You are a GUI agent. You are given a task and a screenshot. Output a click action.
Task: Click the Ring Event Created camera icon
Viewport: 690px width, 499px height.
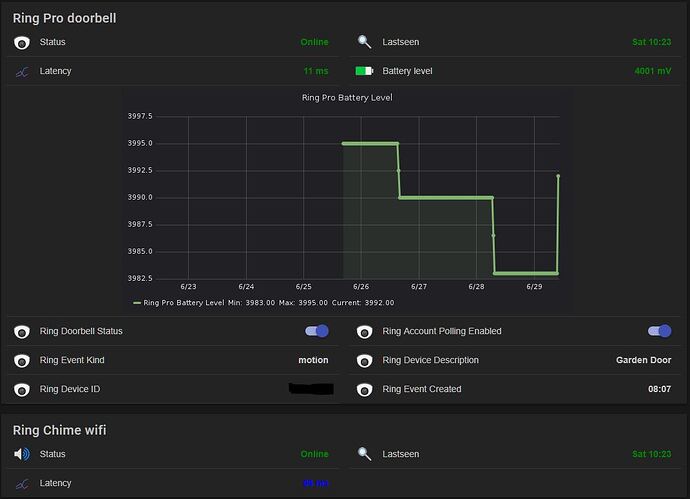coord(364,390)
